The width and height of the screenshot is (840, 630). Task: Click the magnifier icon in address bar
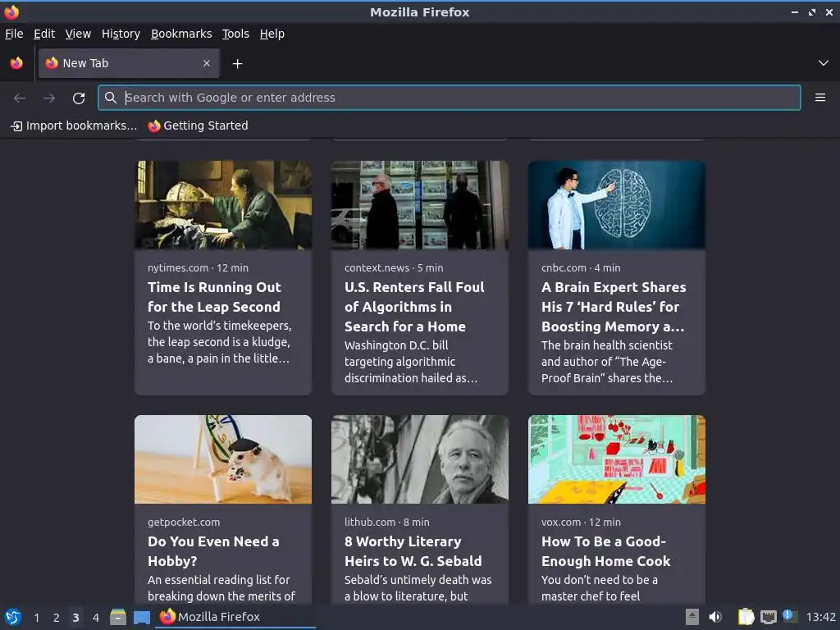click(x=111, y=98)
